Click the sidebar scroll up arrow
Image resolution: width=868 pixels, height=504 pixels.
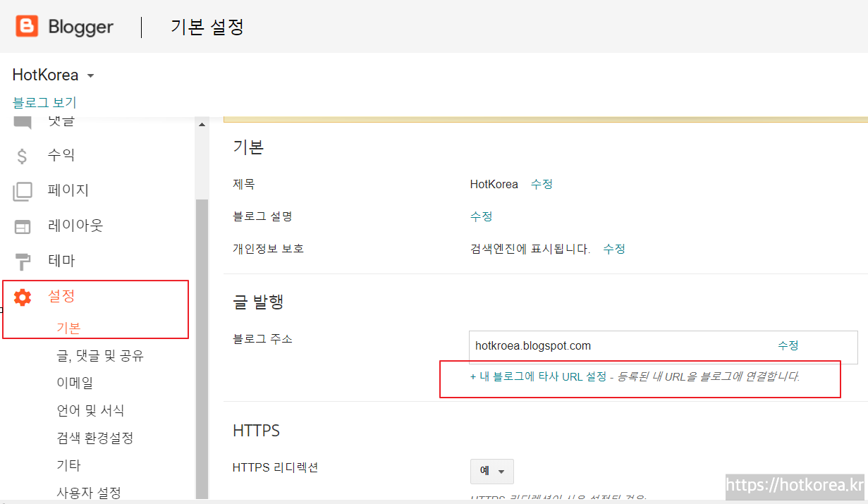click(202, 125)
